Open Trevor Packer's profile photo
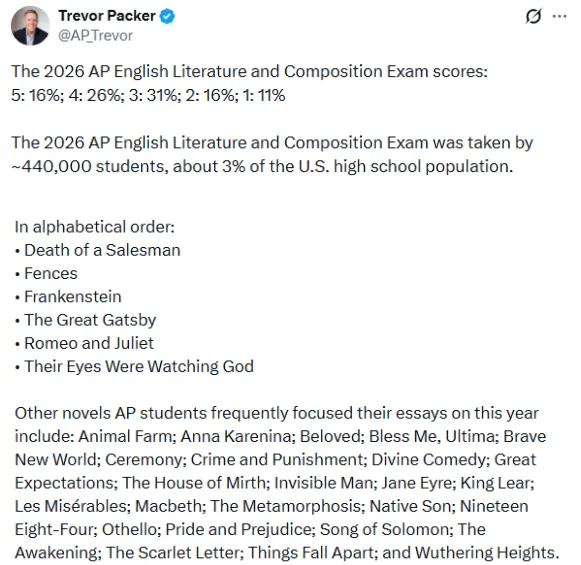Screen dimensions: 581x565 (x=30, y=26)
